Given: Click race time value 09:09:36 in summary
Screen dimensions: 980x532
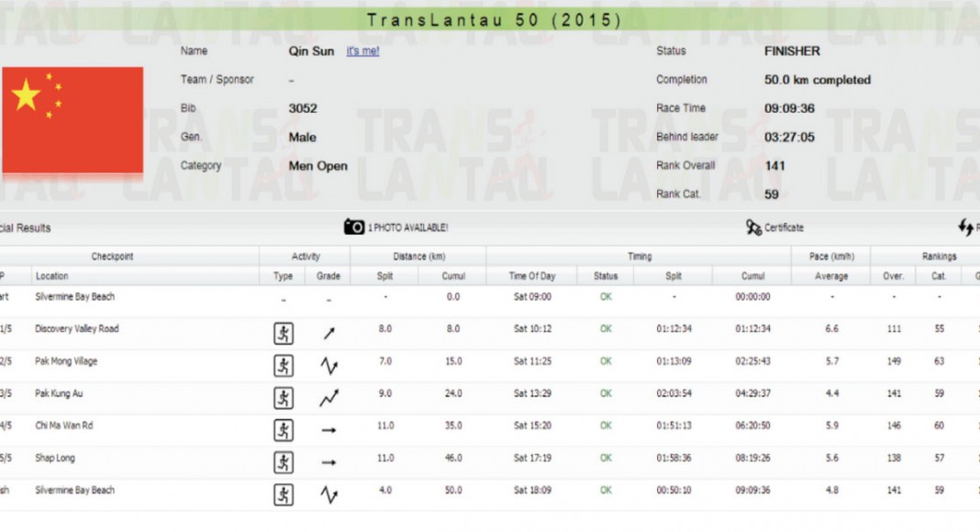Looking at the screenshot, I should 789,108.
